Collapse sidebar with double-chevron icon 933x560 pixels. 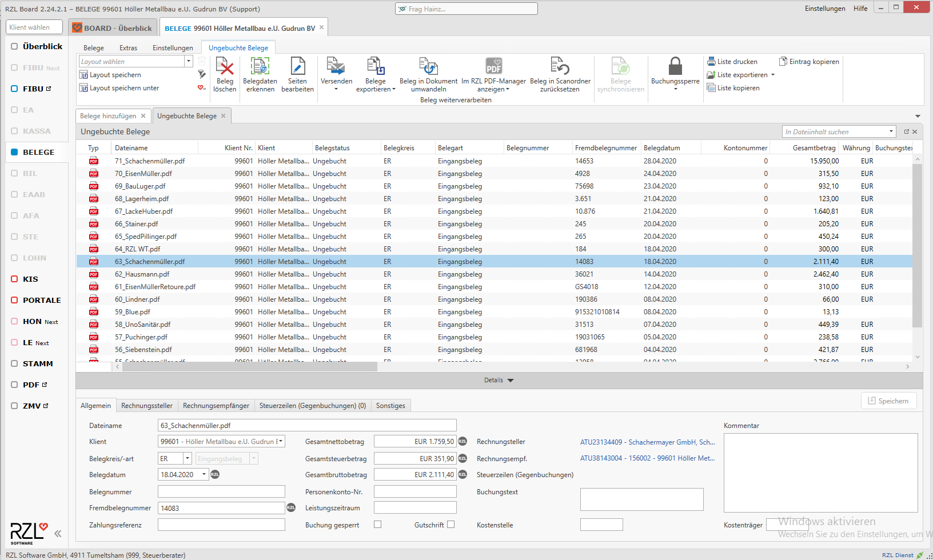click(x=58, y=534)
